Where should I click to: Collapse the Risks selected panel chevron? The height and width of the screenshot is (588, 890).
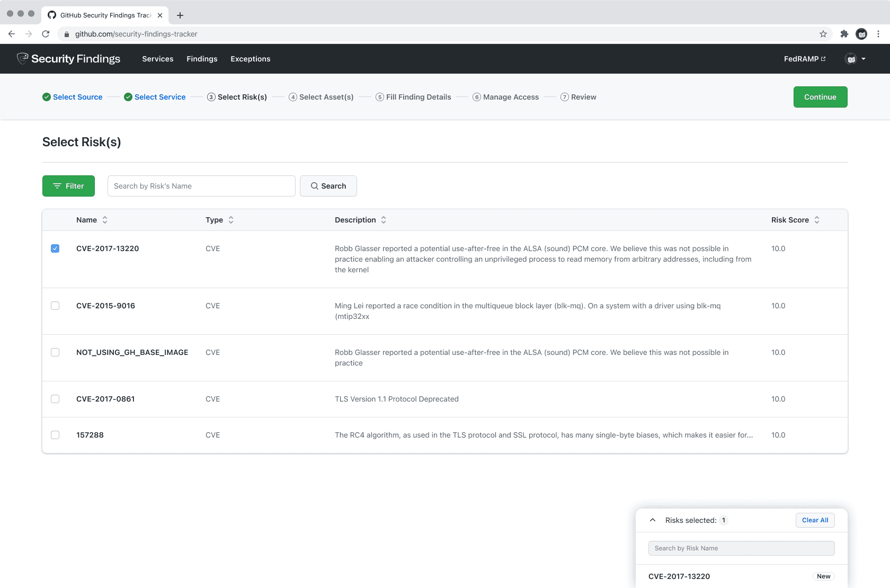click(653, 520)
